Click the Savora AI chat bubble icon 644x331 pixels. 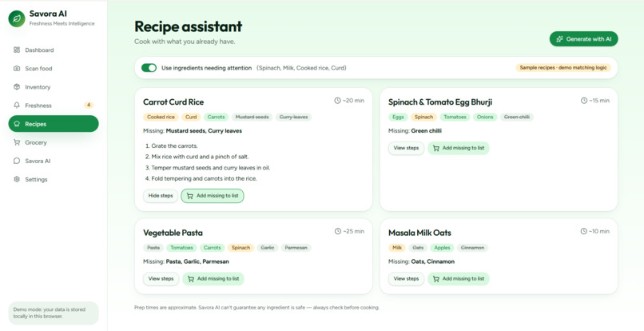(17, 161)
